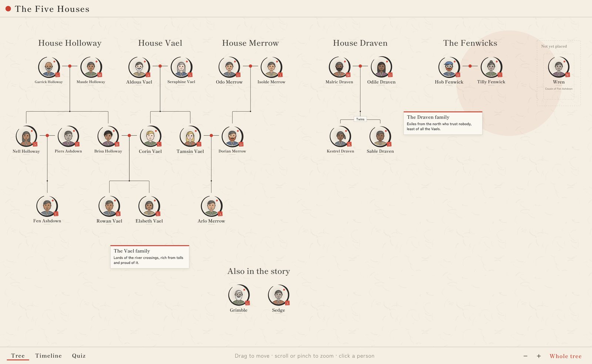Open Kestrel Draven's portrait

pyautogui.click(x=340, y=136)
